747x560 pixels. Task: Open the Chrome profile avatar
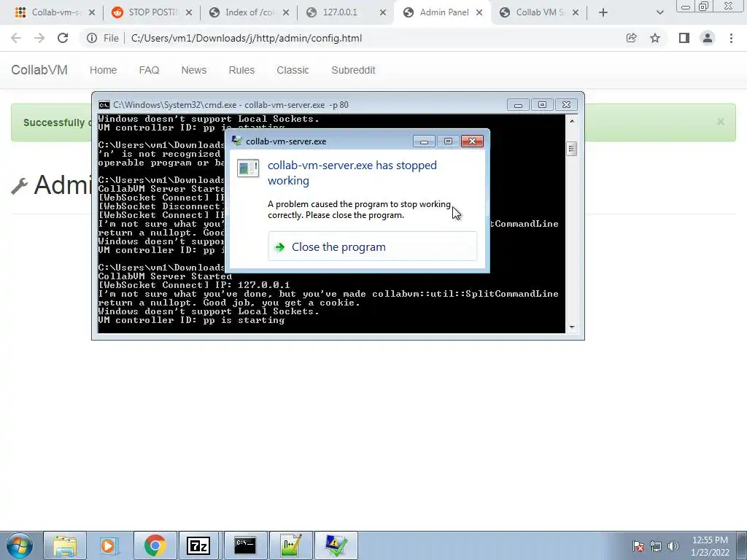[708, 38]
